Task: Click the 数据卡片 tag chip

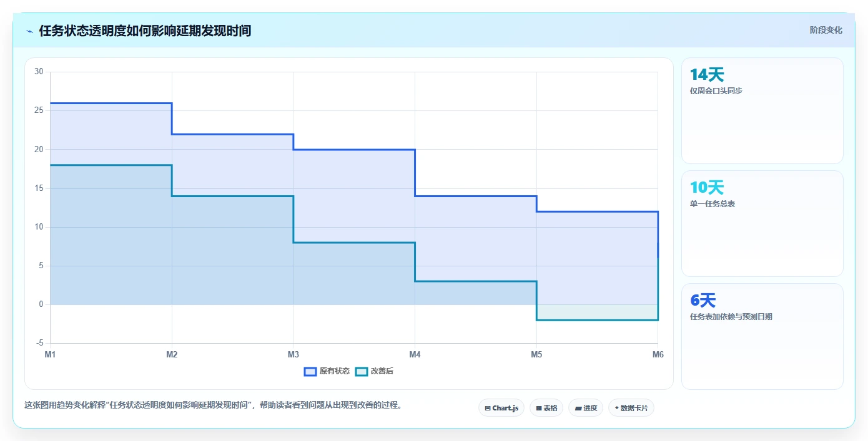Action: point(631,408)
